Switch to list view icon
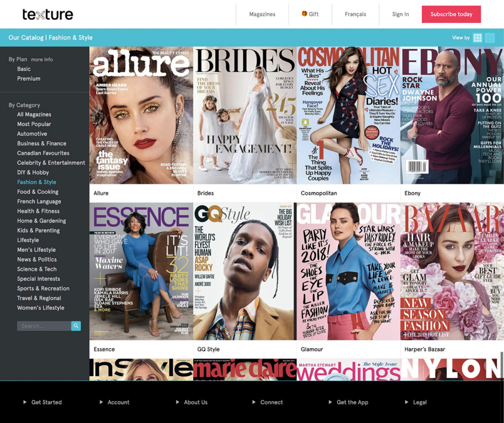This screenshot has height=423, width=504. pos(490,38)
